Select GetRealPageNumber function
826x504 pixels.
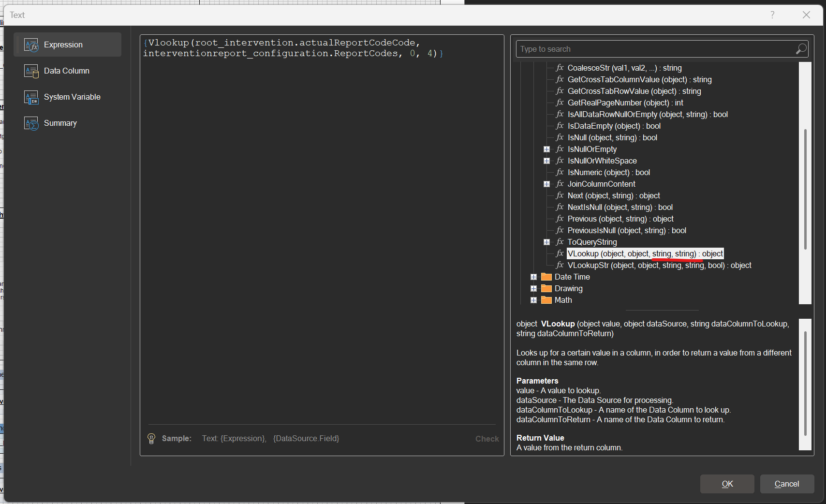point(625,103)
